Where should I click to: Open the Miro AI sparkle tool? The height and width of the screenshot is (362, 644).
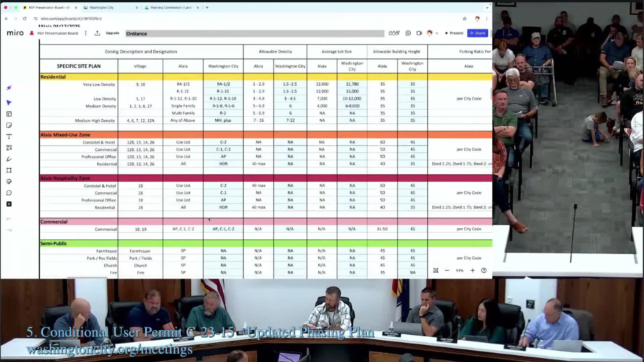tap(9, 88)
